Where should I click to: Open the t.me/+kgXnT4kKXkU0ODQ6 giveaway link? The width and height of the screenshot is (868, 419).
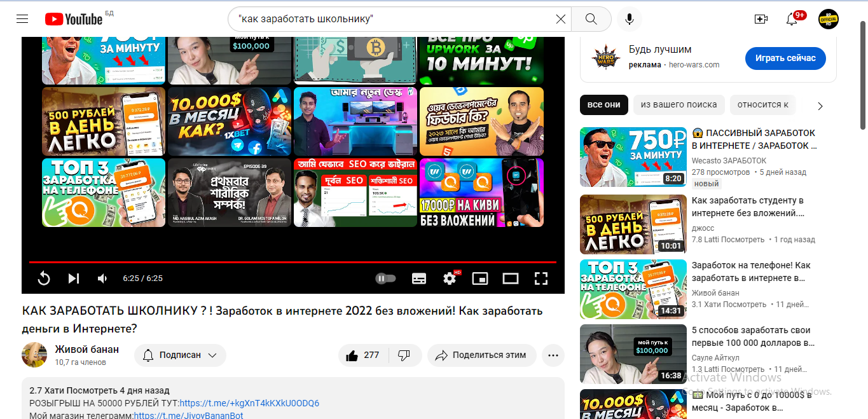coord(249,403)
